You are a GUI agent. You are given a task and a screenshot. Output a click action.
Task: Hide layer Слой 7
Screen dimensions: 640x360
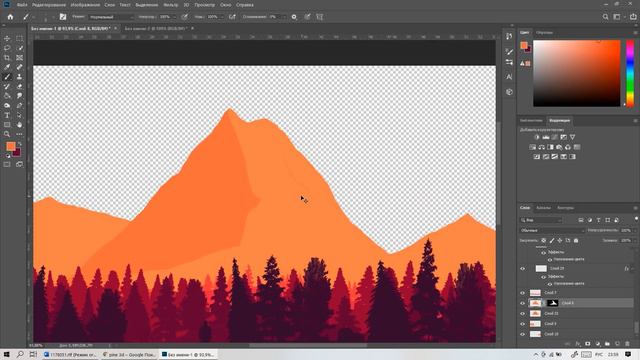522,293
